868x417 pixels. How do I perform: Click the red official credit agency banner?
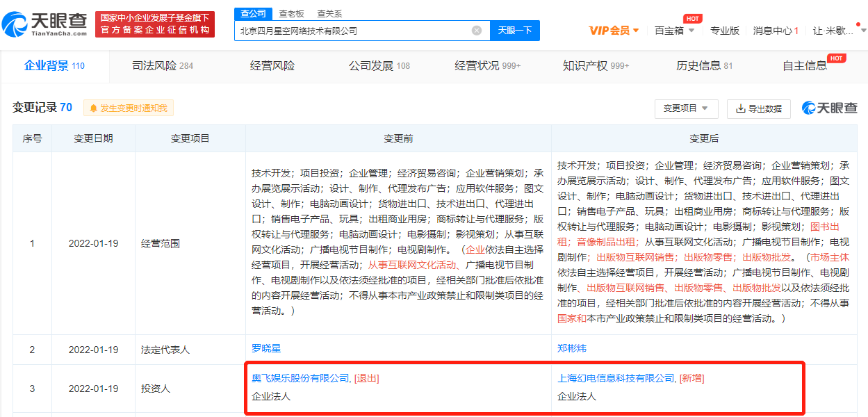[x=155, y=24]
